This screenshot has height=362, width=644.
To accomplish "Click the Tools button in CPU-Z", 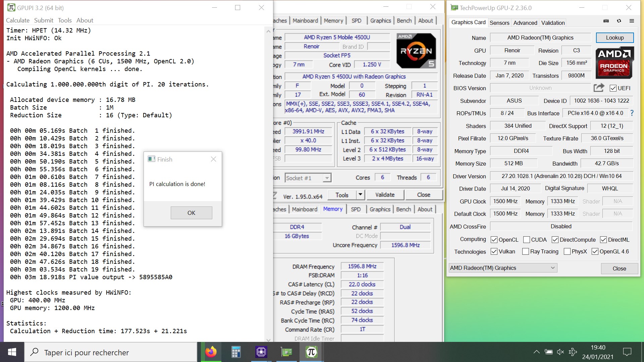I will point(341,195).
